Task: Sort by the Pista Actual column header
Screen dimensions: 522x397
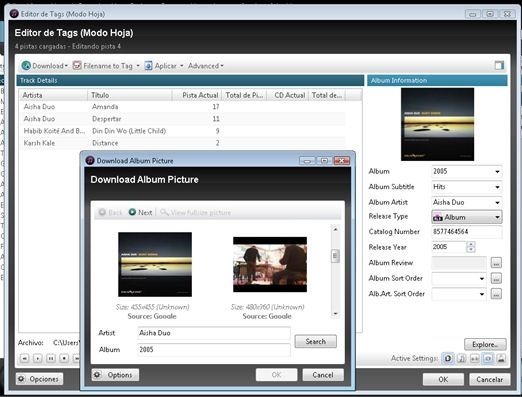Action: click(x=197, y=95)
